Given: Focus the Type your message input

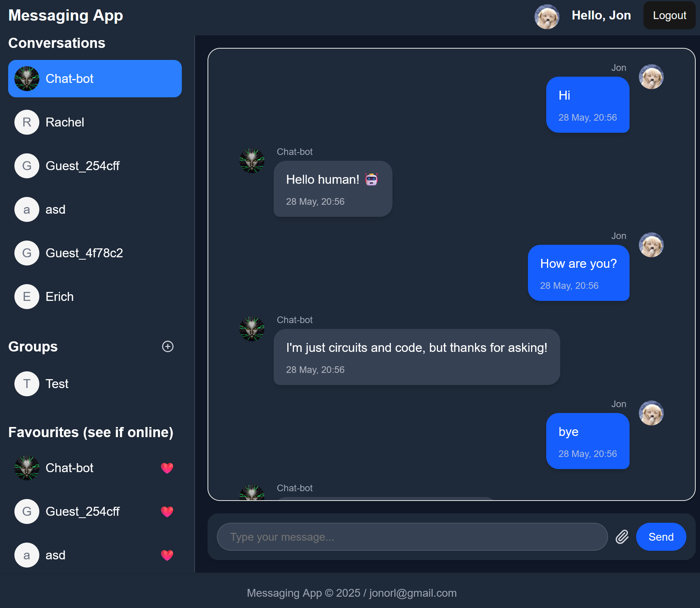Looking at the screenshot, I should (x=412, y=537).
